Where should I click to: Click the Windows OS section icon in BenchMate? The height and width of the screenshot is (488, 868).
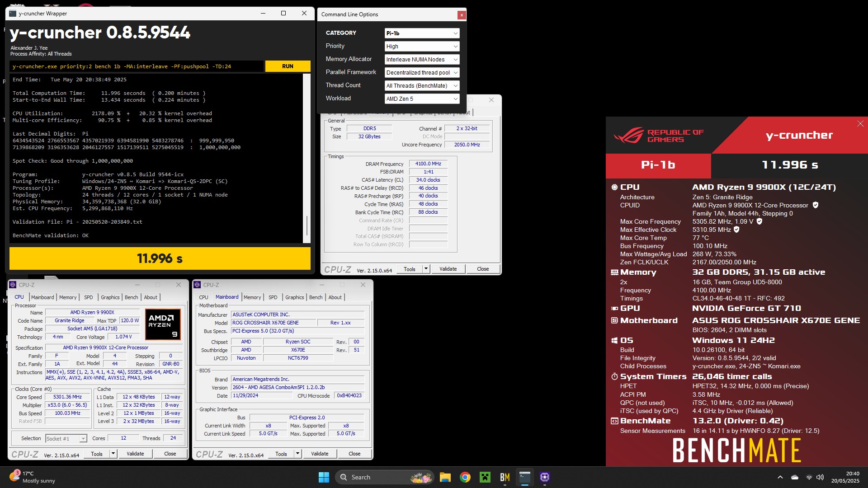click(614, 340)
